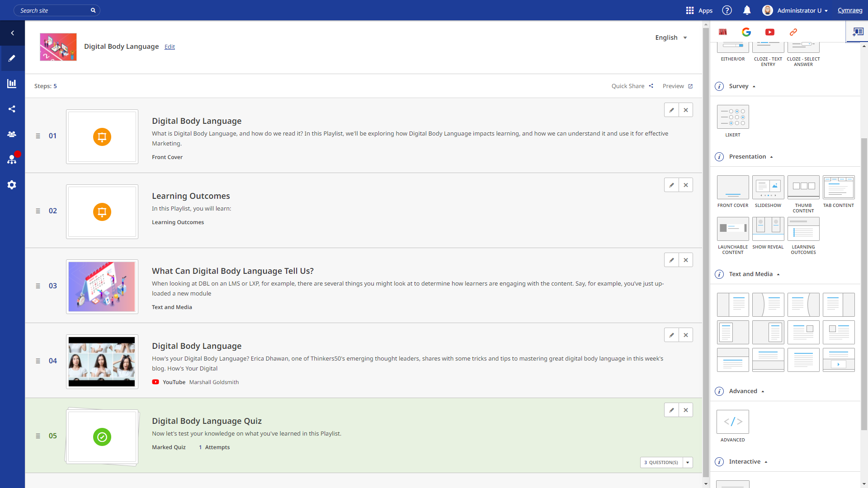Open the notifications bell
The height and width of the screenshot is (488, 868).
tap(747, 10)
